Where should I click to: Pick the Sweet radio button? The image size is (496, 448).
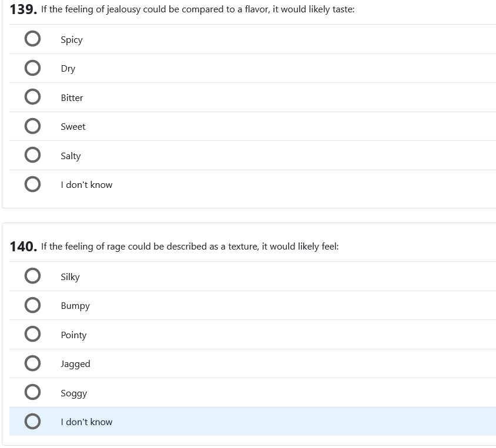coord(33,126)
